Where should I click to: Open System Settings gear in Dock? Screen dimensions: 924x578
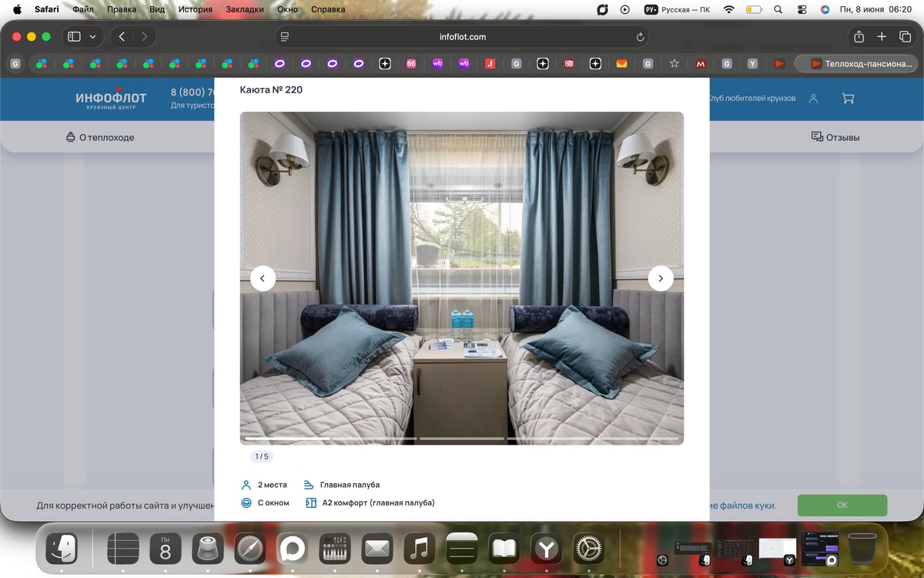589,549
